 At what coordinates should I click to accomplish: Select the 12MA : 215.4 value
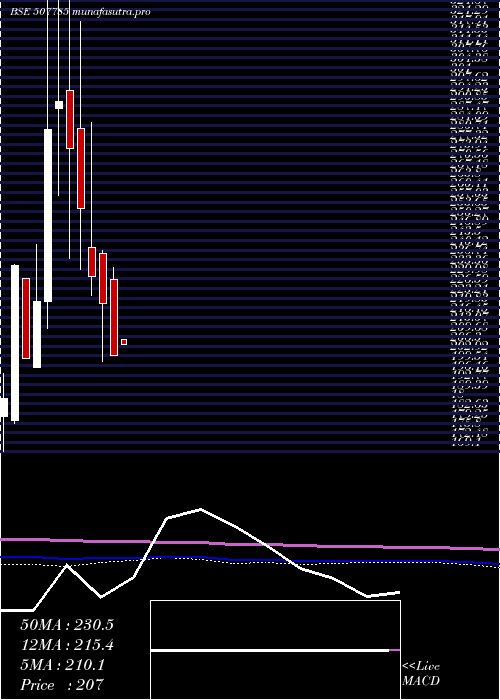tap(67, 645)
